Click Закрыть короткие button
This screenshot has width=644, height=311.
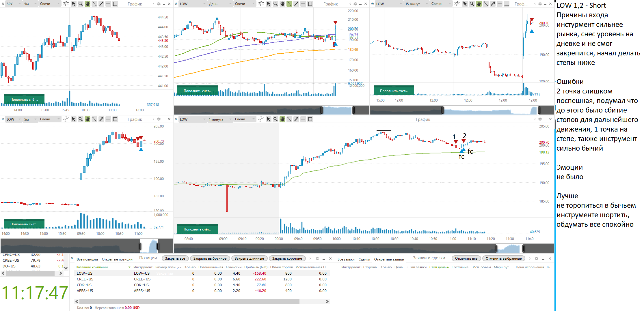tap(287, 258)
